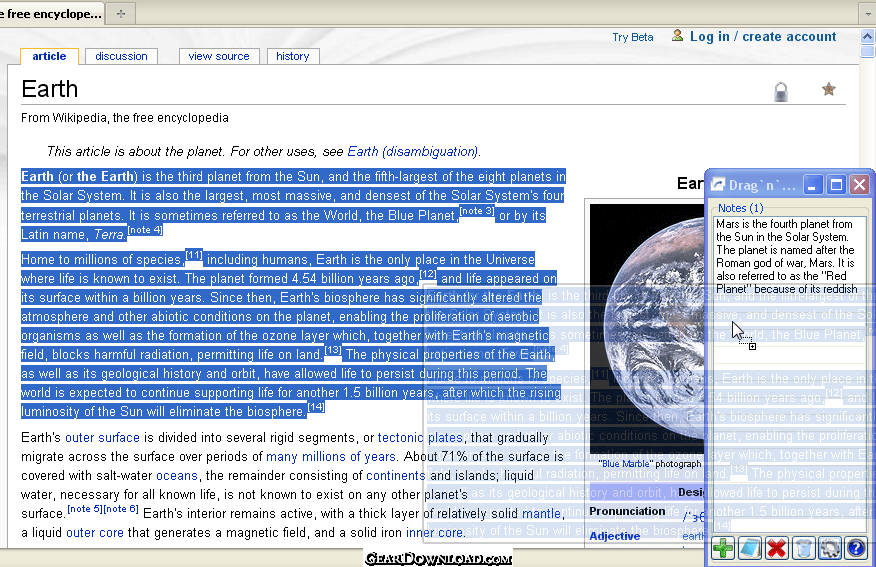Open the outer core link
The width and height of the screenshot is (876, 567).
pos(95,532)
